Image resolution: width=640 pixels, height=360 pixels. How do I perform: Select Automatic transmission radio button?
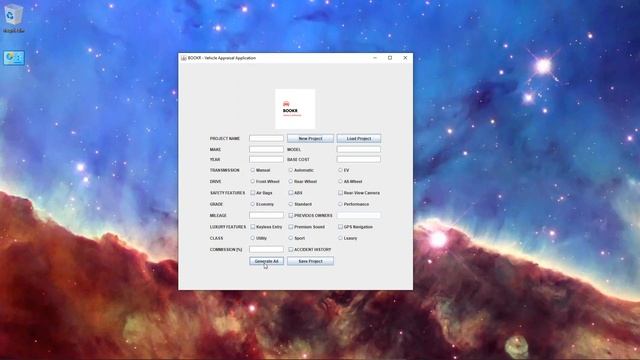[291, 170]
